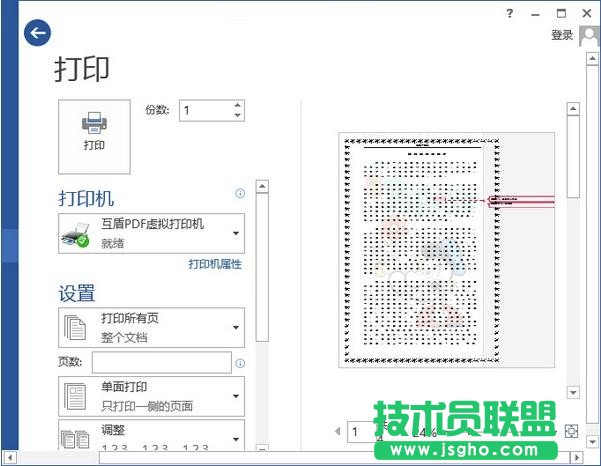The image size is (601, 466).
Task: Open the printer info icon next to 打印机
Action: 240,194
